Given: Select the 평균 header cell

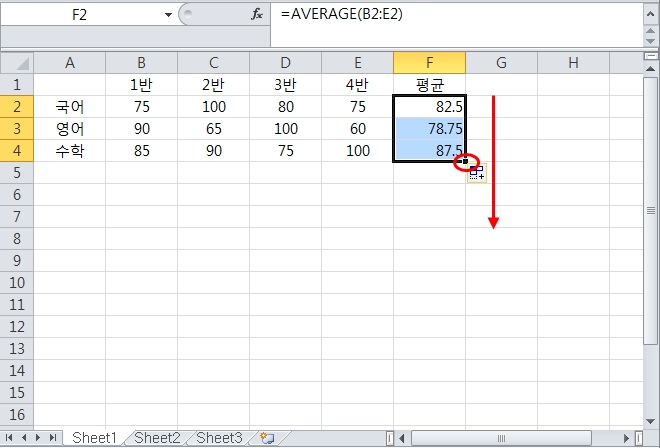Looking at the screenshot, I should pyautogui.click(x=430, y=85).
